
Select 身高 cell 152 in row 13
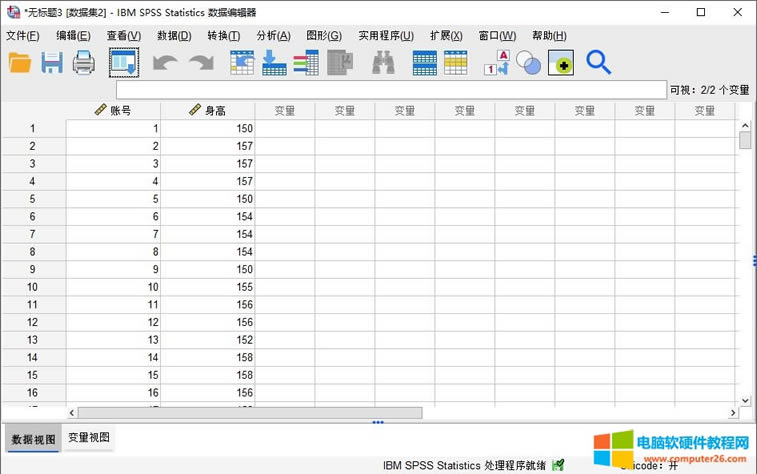point(208,340)
